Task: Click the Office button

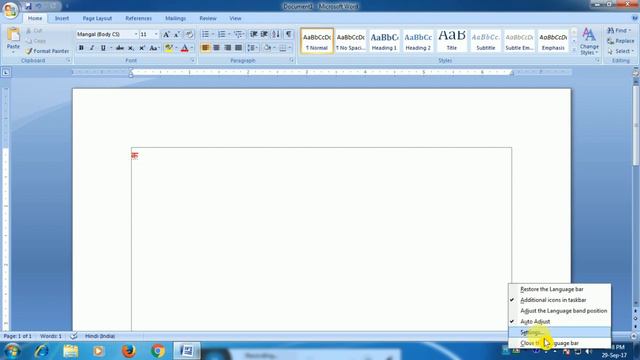Action: [x=10, y=9]
